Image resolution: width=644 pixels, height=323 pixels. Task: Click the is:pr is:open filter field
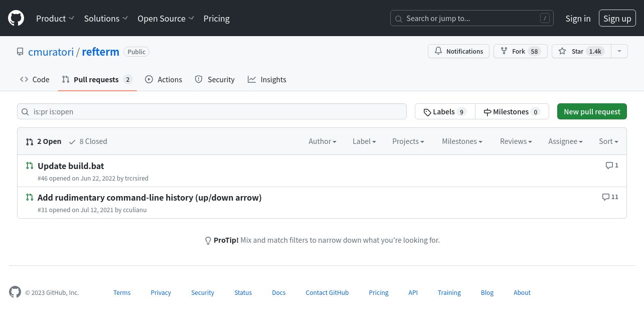[x=212, y=111]
